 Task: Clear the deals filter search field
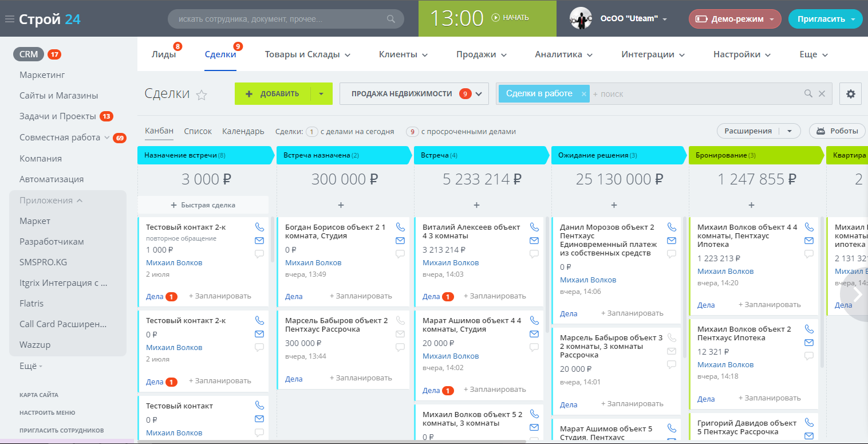coord(822,94)
